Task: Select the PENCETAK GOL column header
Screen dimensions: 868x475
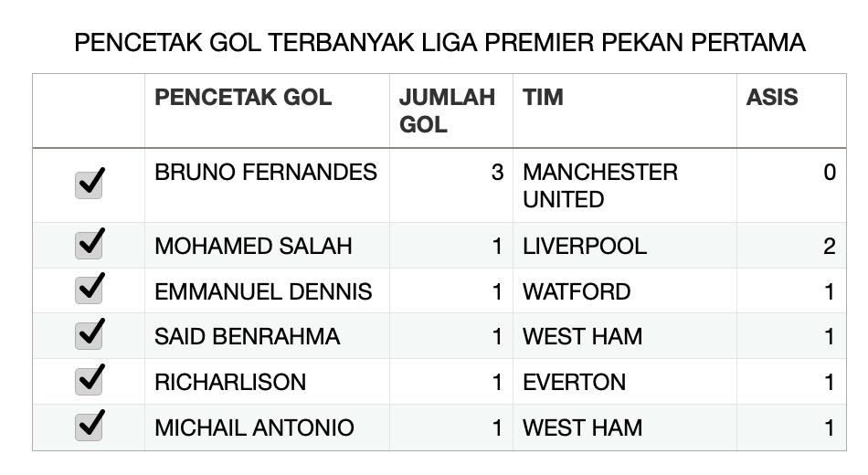Action: (243, 98)
